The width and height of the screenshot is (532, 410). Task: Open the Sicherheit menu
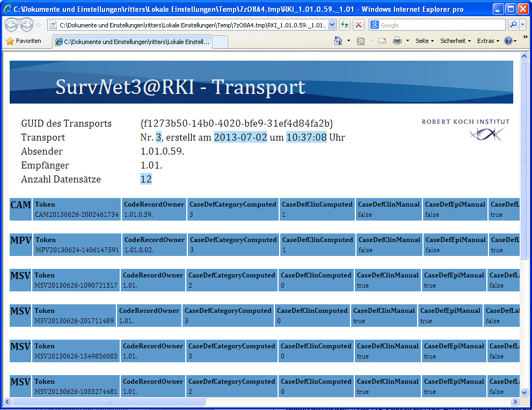455,41
